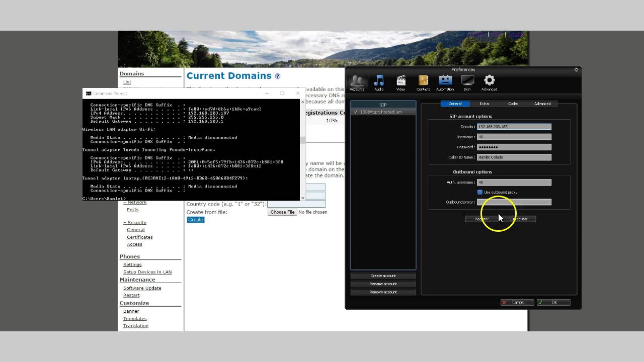Switch to the Codec tab
The image size is (644, 362).
click(513, 104)
